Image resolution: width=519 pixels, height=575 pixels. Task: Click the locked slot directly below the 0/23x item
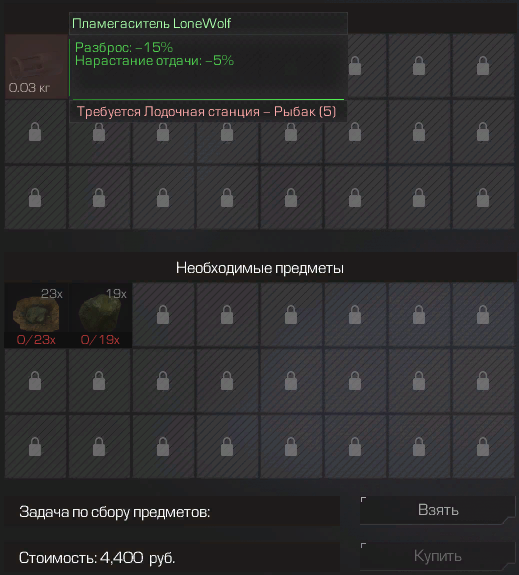point(36,381)
